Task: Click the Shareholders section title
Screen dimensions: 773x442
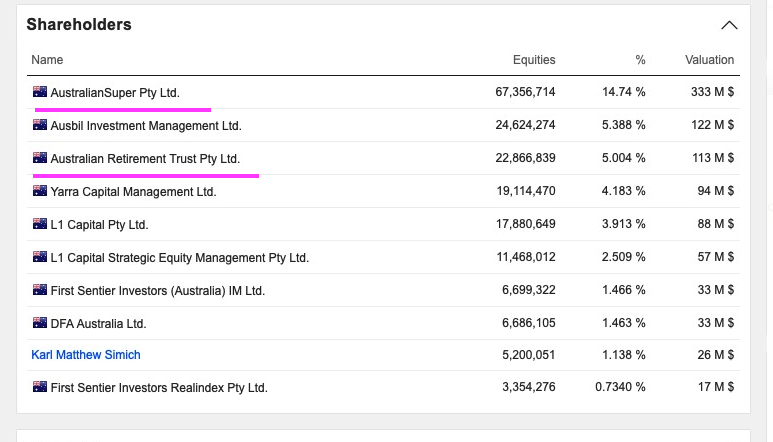Action: (x=79, y=25)
